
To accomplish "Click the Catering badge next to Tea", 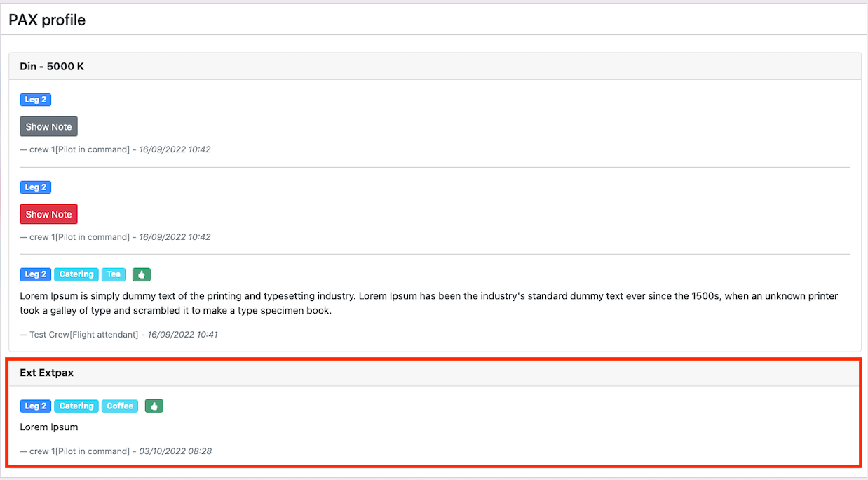I will (76, 274).
